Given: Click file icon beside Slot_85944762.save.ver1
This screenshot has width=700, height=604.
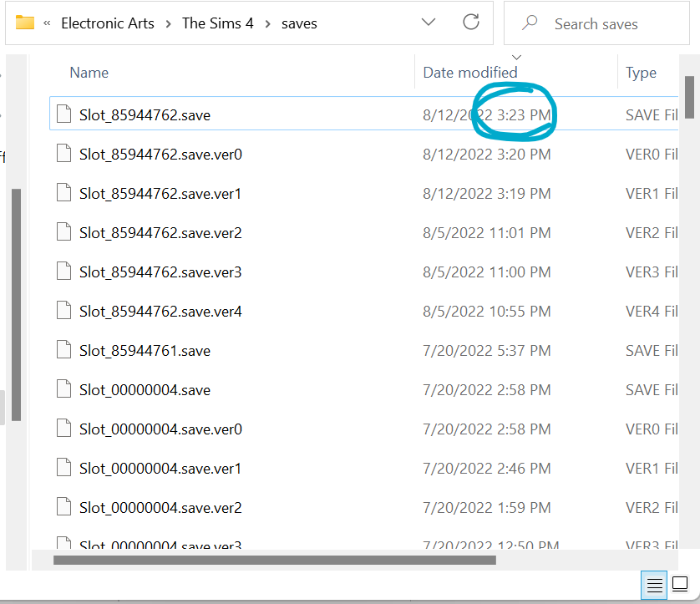Looking at the screenshot, I should coord(63,192).
